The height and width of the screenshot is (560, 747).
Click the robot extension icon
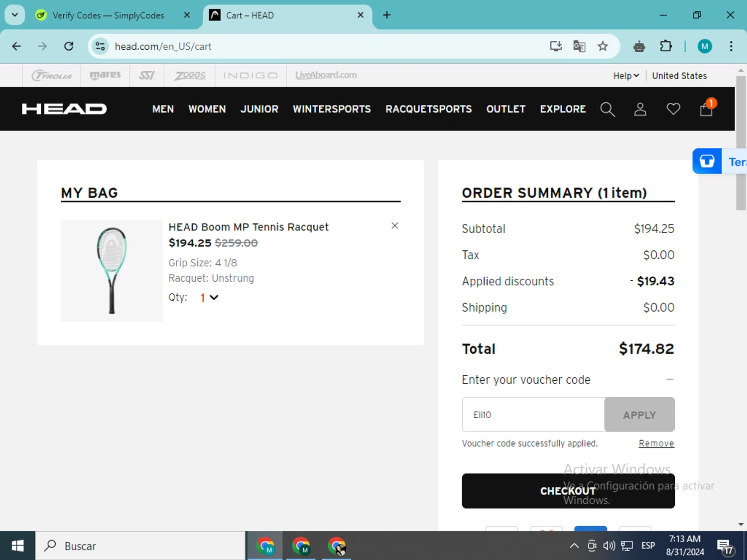coord(639,47)
